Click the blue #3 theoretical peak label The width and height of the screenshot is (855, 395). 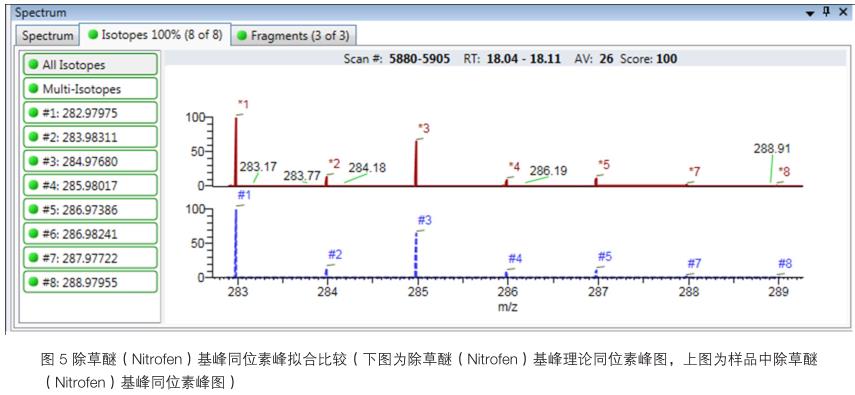[424, 220]
